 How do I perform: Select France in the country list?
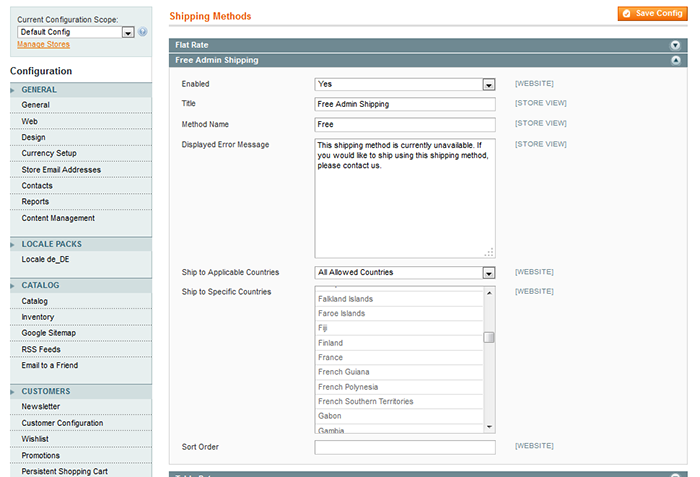(399, 357)
